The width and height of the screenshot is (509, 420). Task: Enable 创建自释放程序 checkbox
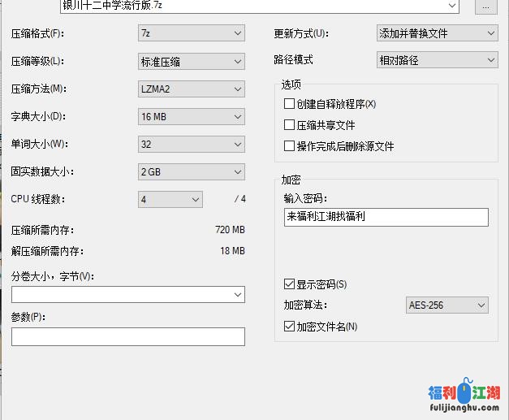click(290, 104)
